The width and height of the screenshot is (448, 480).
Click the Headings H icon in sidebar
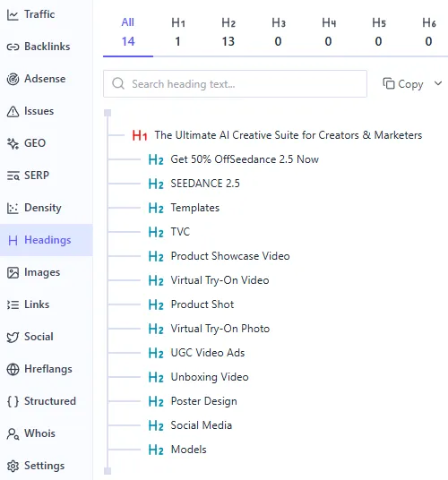13,240
